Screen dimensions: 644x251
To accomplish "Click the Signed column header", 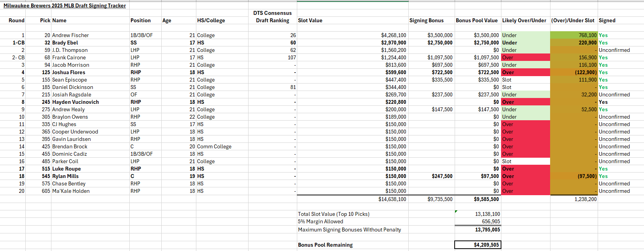I will [x=607, y=21].
